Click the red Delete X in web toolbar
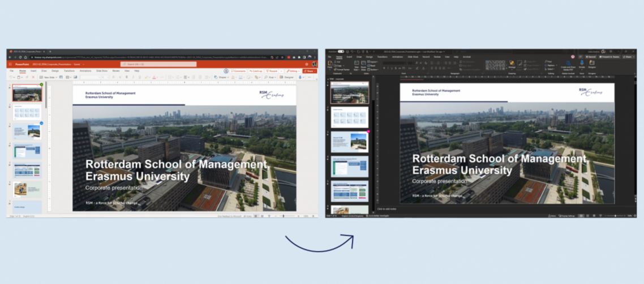The width and height of the screenshot is (644, 284). tap(33, 78)
